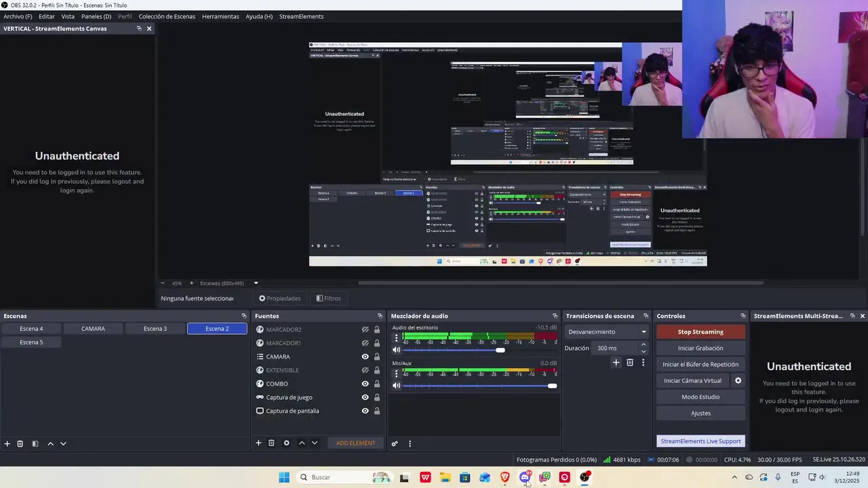Open Desvanecimiento transition dropdown
This screenshot has width=868, height=488.
coord(607,332)
